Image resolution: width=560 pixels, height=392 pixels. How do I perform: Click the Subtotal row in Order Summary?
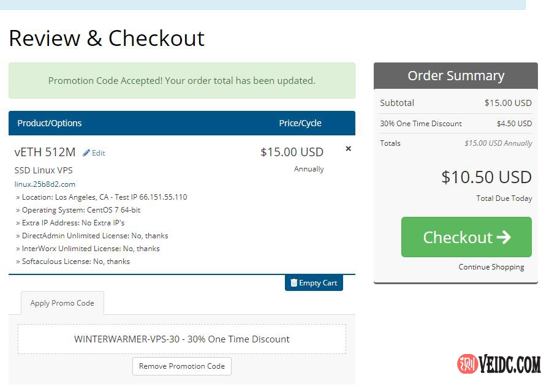456,103
